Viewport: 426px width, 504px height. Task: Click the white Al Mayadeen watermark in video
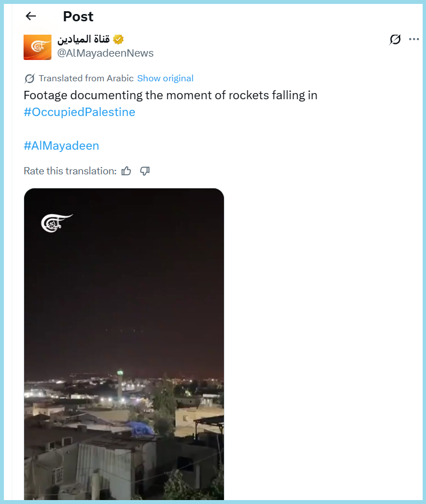point(56,223)
